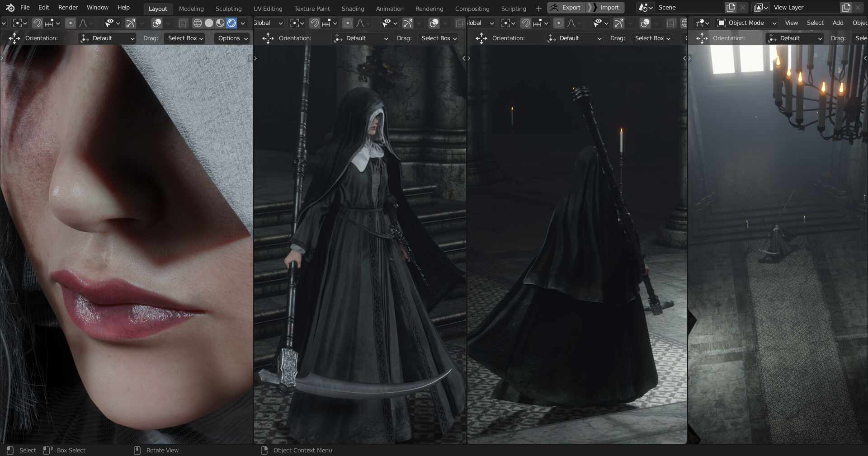Open proportional falloff curve in the first viewport
Viewport: 868px width, 456px height.
pos(86,23)
